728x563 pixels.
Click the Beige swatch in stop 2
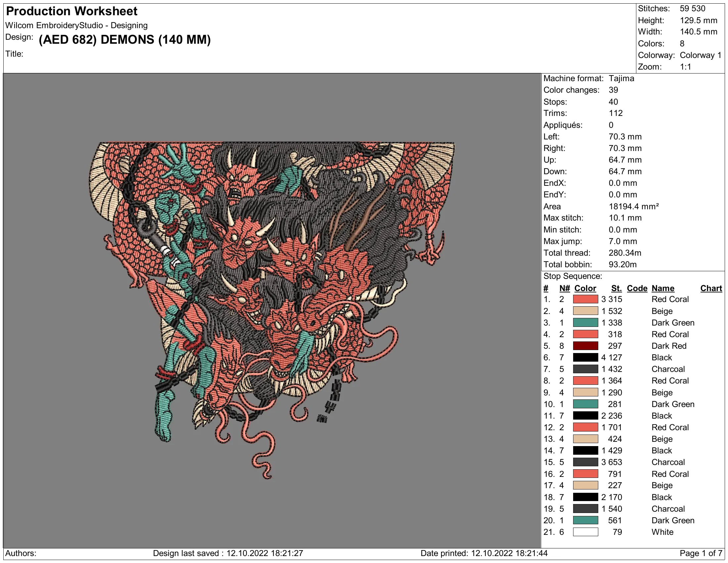tap(585, 311)
